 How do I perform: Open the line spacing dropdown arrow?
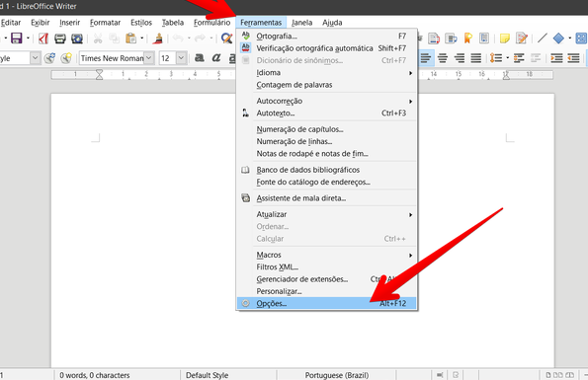point(507,58)
